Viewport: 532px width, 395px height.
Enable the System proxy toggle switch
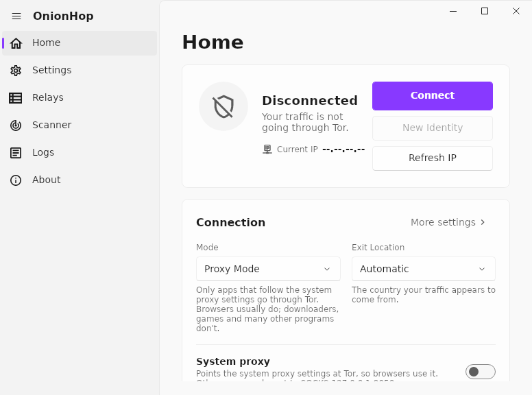480,372
